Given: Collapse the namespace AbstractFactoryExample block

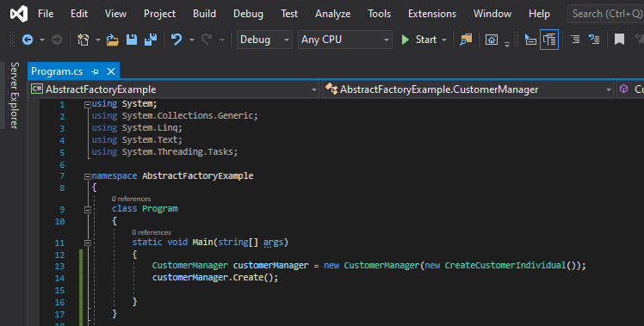Looking at the screenshot, I should tap(88, 176).
